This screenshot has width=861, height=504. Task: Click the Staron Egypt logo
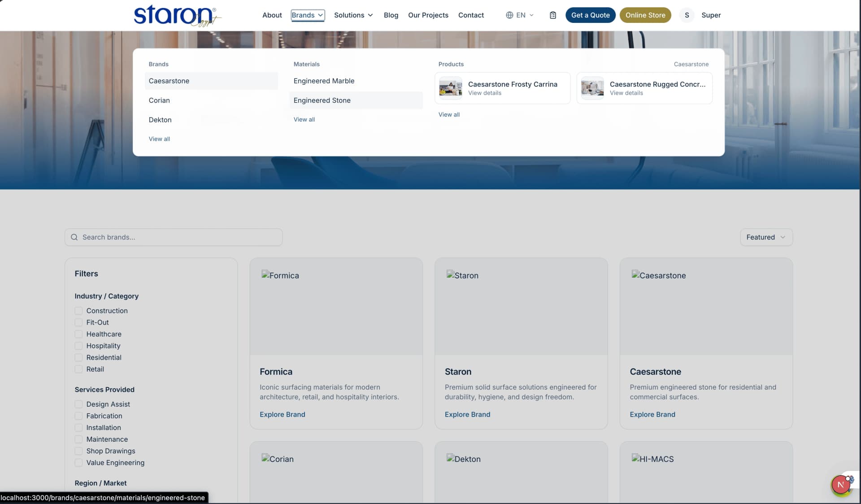coord(178,15)
